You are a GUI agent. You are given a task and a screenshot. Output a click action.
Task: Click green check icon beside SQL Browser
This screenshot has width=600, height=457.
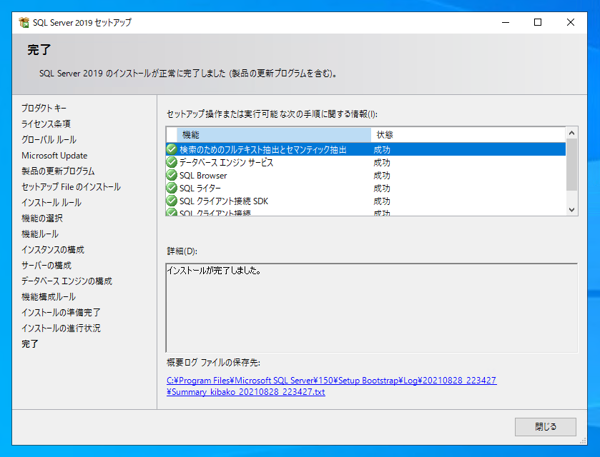pos(172,175)
